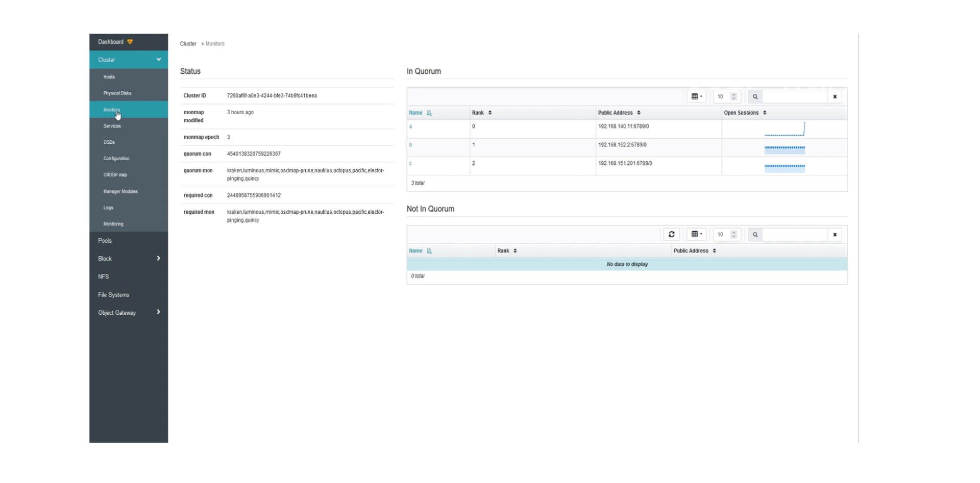The width and height of the screenshot is (980, 483).
Task: Open Hosts under Cluster
Action: click(109, 77)
